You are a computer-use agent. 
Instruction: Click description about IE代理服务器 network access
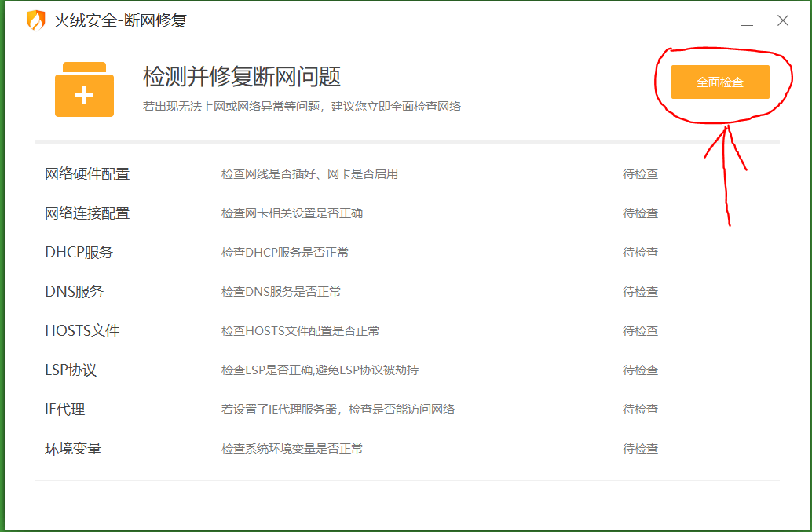click(338, 410)
